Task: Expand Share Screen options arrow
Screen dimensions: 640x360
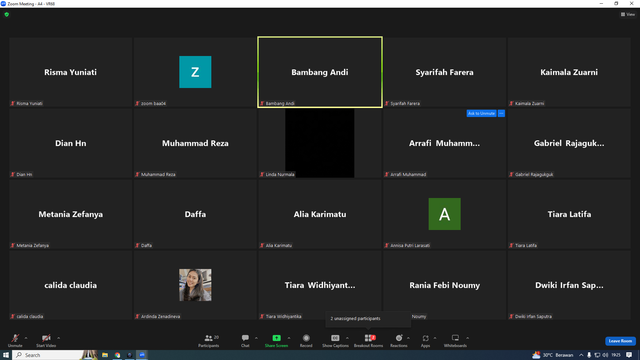Action: pos(289,338)
